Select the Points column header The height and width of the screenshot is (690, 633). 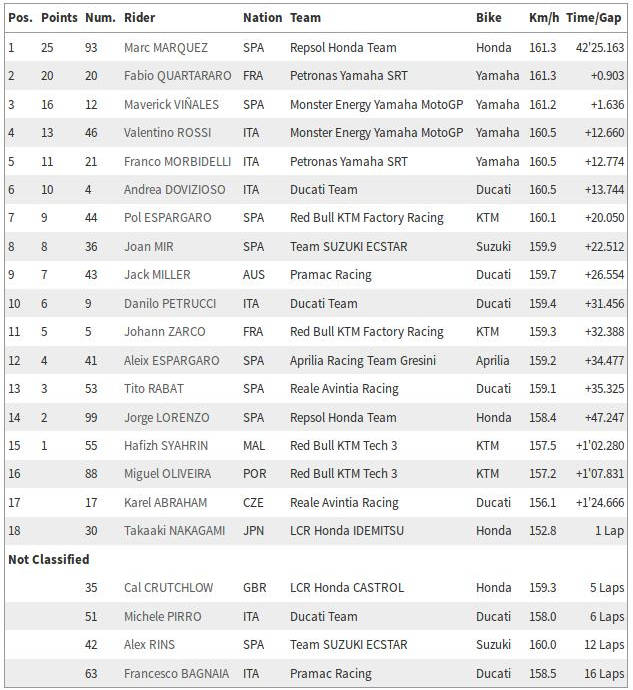coord(59,18)
